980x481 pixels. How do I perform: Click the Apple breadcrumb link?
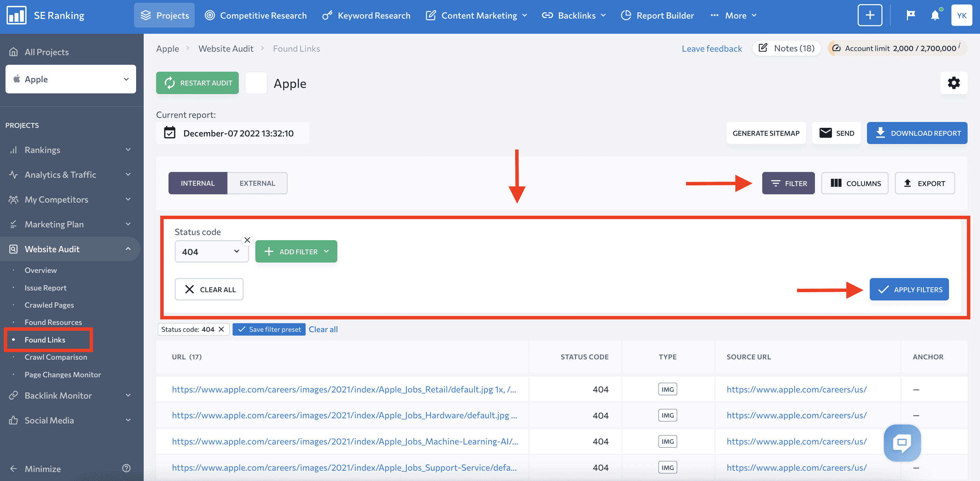click(x=167, y=48)
